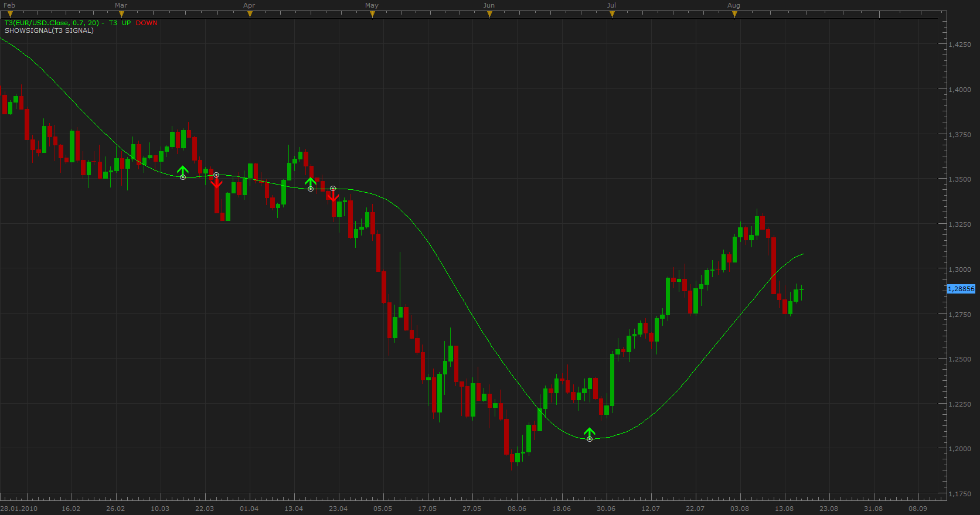Click the red DOWN legend label
Image resolution: width=980 pixels, height=515 pixels.
pos(147,23)
